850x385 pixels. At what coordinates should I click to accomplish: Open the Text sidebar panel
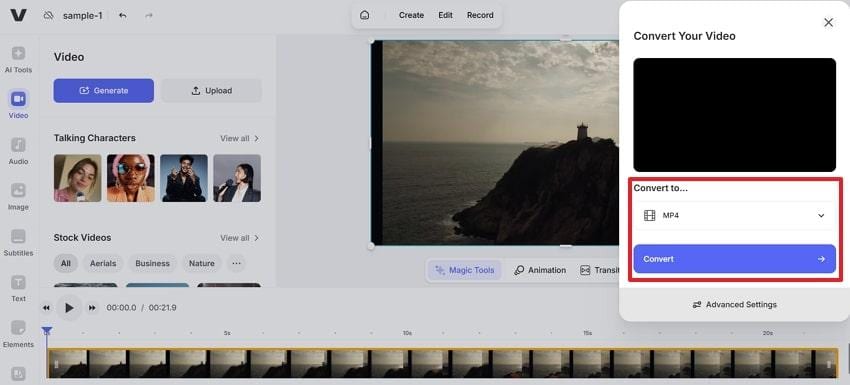[18, 288]
